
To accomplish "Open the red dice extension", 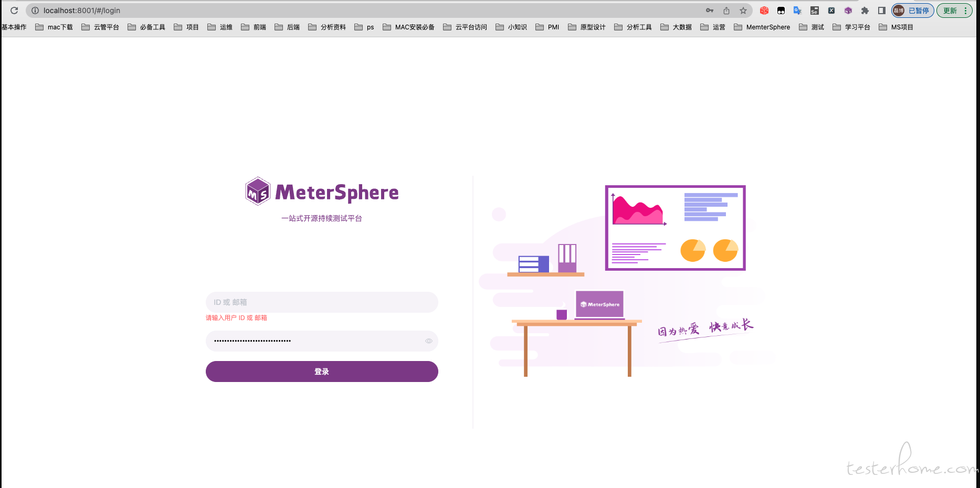I will [764, 10].
